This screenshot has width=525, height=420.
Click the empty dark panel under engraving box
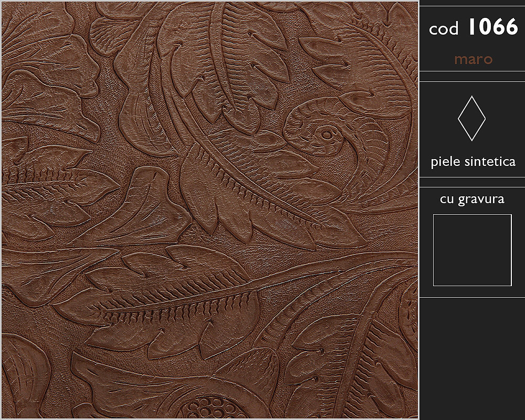(472, 359)
